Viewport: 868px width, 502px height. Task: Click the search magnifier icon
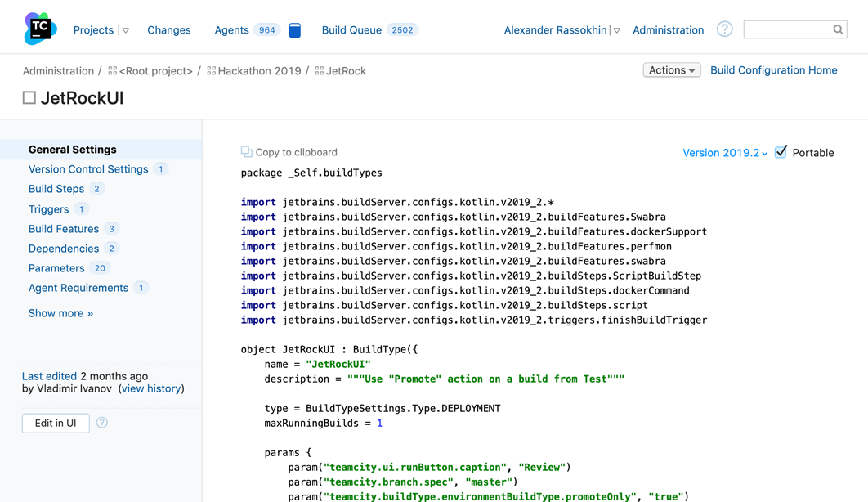click(x=838, y=30)
